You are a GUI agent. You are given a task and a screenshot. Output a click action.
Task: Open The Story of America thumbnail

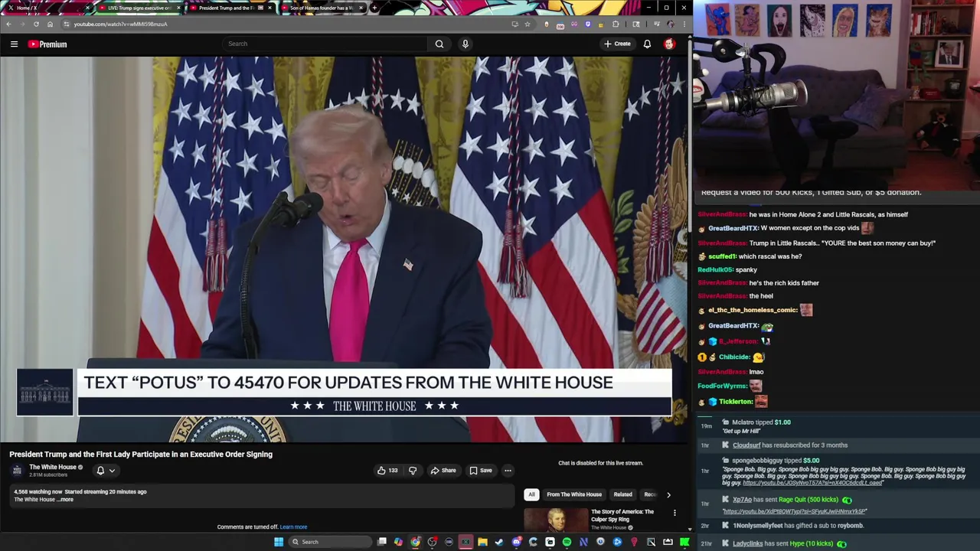click(x=556, y=520)
